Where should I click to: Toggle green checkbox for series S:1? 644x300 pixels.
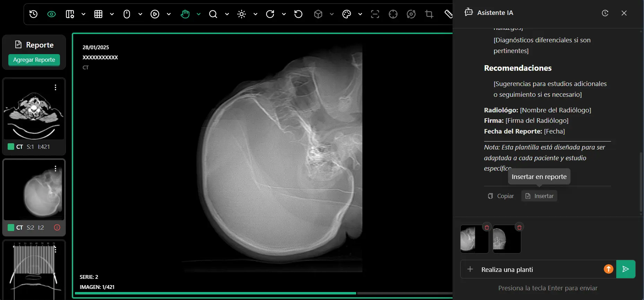click(x=11, y=147)
